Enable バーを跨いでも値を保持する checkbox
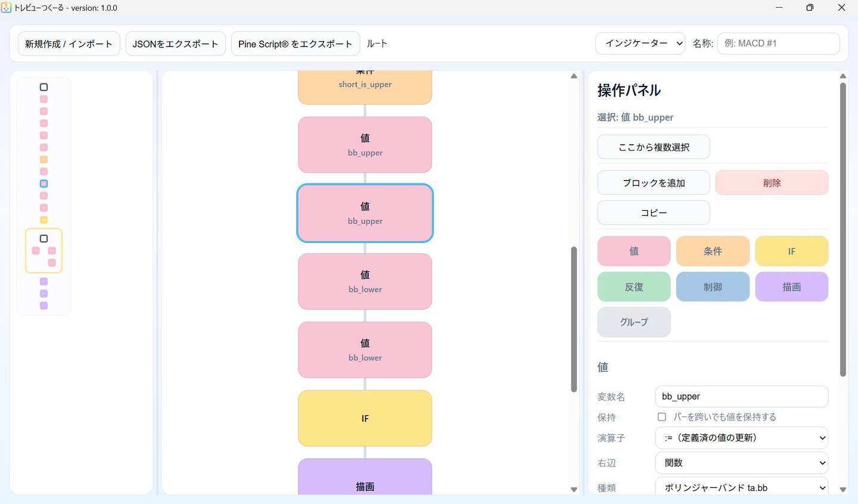The width and height of the screenshot is (858, 504). tap(661, 417)
